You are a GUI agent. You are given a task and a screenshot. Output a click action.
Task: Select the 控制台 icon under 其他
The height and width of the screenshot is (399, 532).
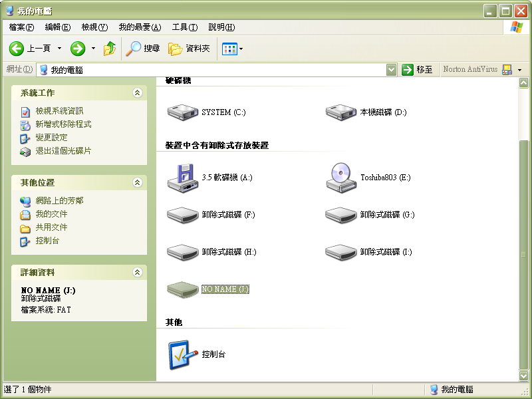182,354
